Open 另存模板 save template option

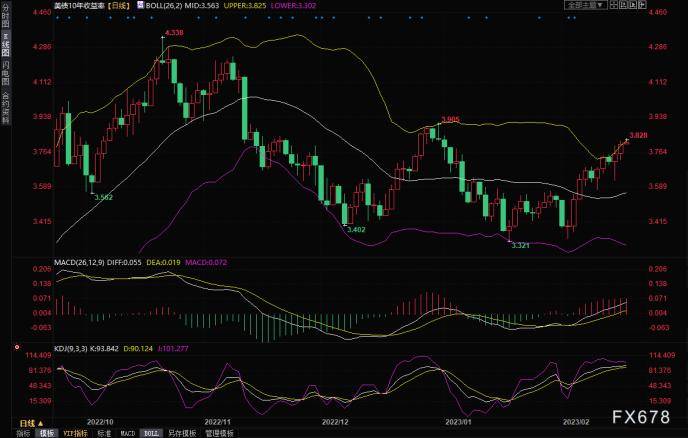click(x=181, y=434)
